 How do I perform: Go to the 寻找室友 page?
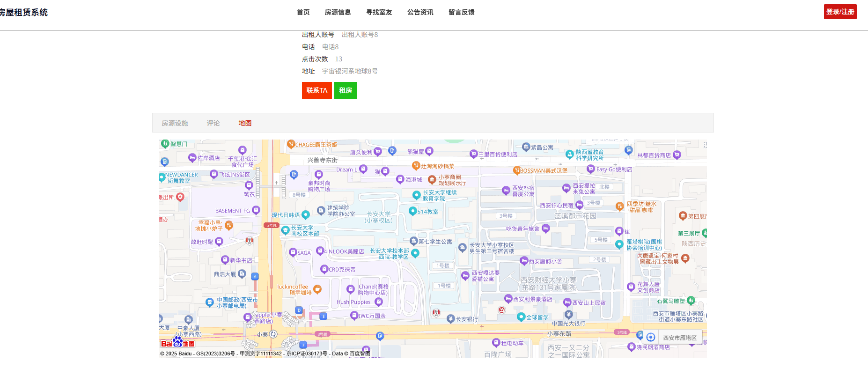(379, 12)
